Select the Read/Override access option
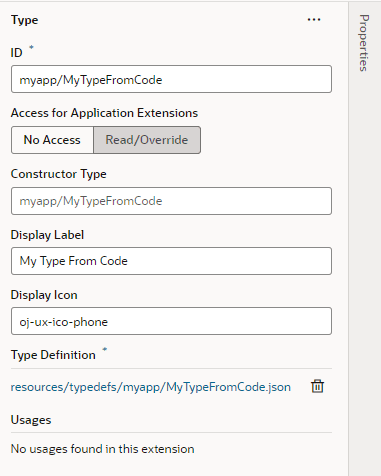381x476 pixels. [x=147, y=140]
